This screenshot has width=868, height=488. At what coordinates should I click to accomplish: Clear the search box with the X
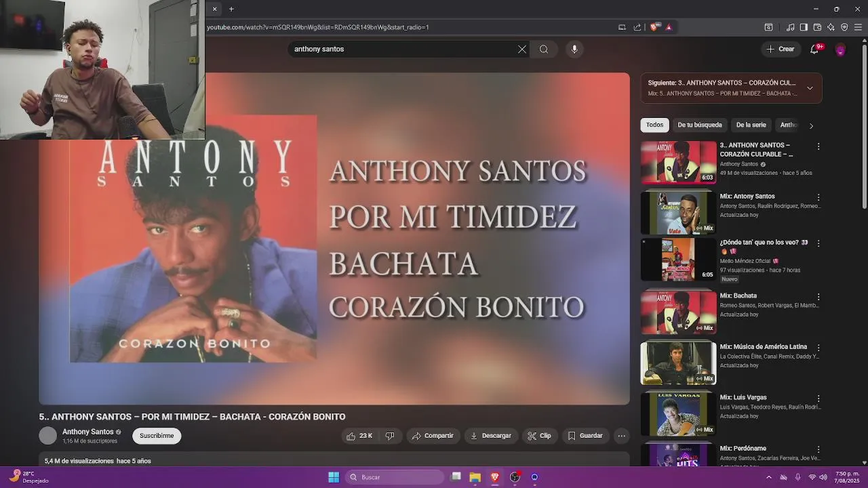coord(522,49)
